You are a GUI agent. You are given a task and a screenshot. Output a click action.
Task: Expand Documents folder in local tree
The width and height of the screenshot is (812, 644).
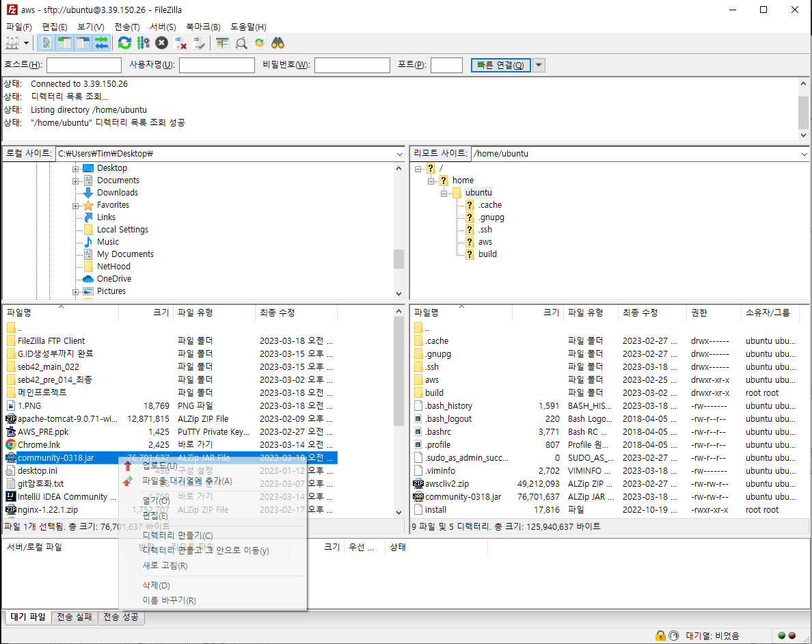tap(76, 181)
